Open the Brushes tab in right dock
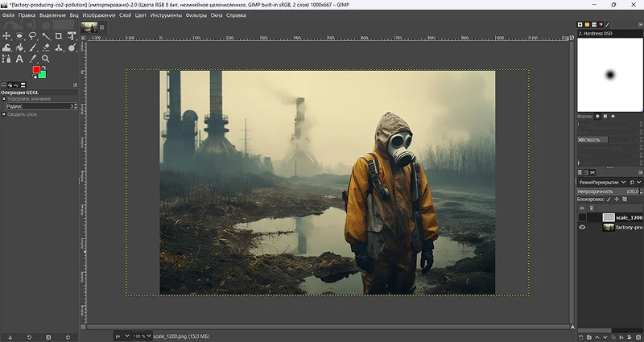 (x=580, y=25)
